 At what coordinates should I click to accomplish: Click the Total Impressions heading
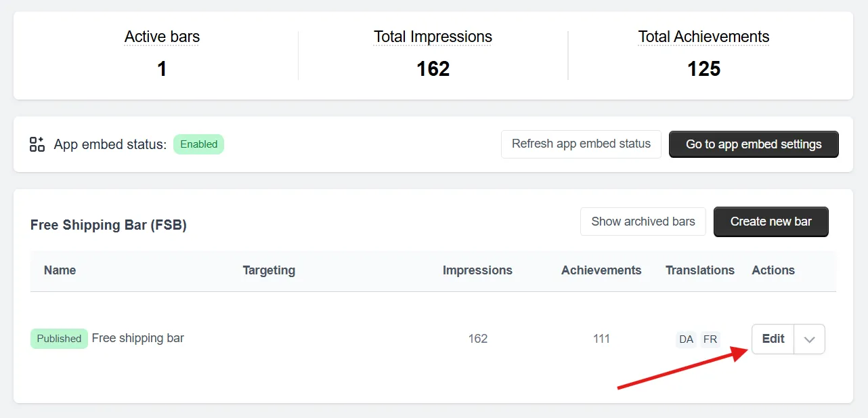433,37
